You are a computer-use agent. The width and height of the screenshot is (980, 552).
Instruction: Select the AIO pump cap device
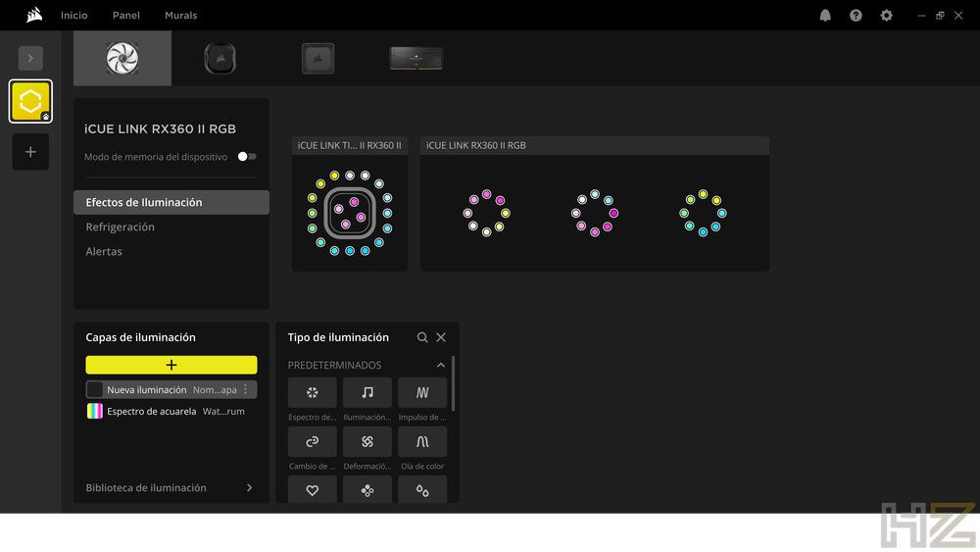220,59
